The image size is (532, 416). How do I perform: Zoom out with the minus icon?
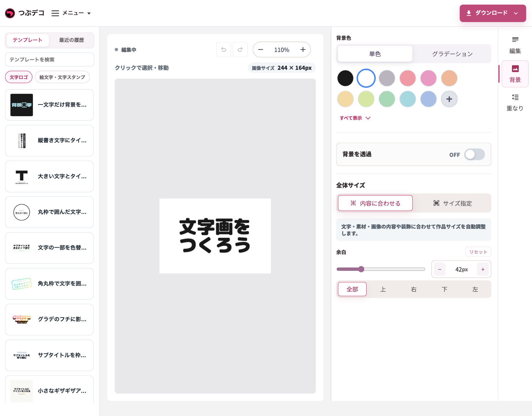coord(261,50)
